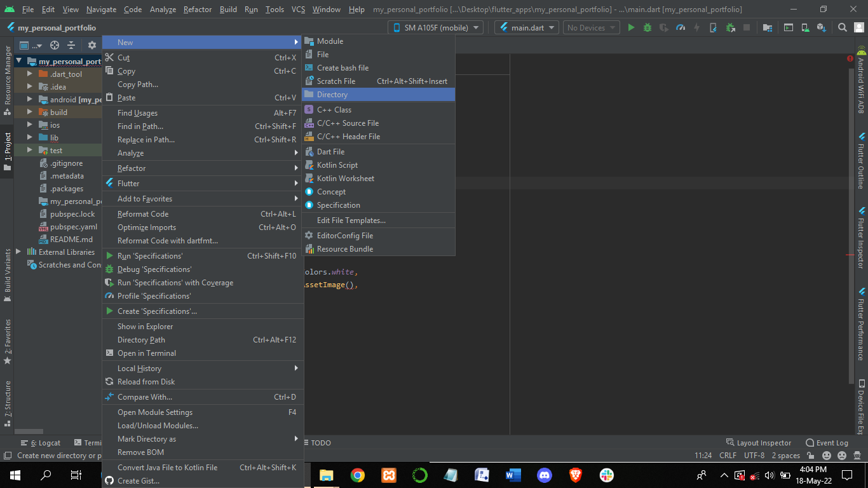Expand the .idea folder
This screenshot has width=868, height=488.
tap(29, 87)
